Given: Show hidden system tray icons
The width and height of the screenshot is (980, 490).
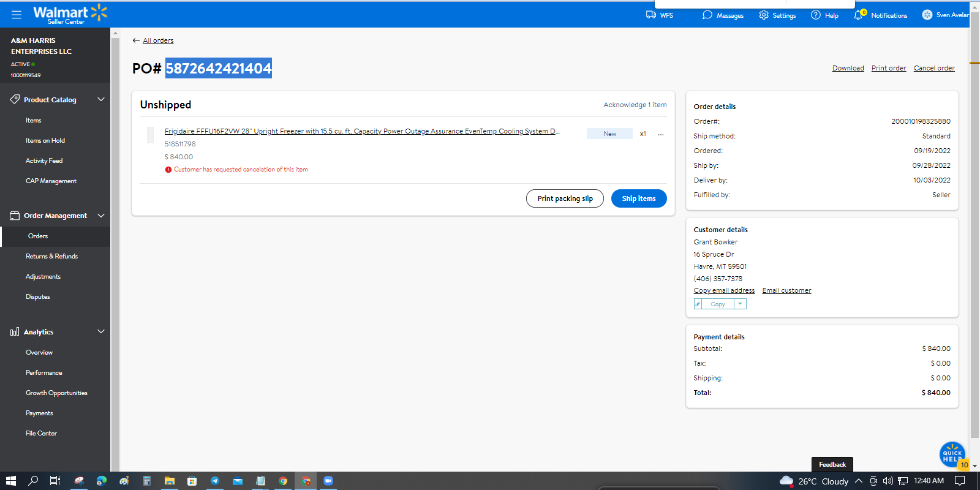Looking at the screenshot, I should pyautogui.click(x=859, y=481).
